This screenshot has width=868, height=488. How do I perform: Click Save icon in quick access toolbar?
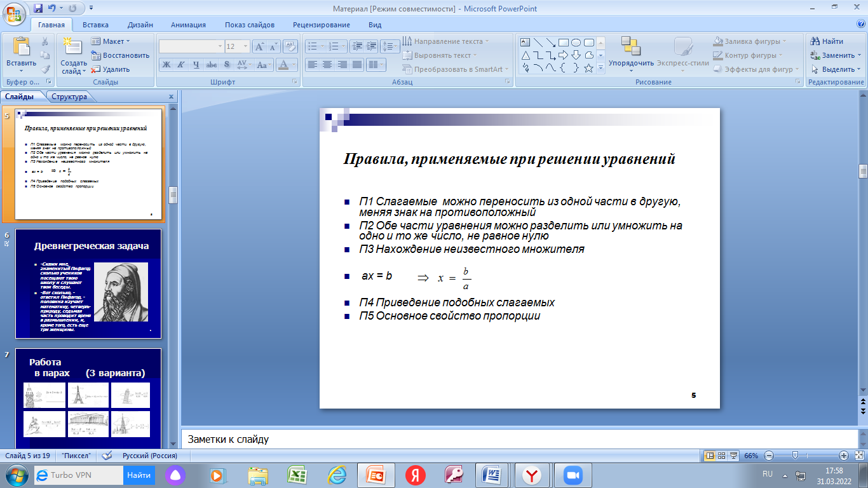(38, 8)
